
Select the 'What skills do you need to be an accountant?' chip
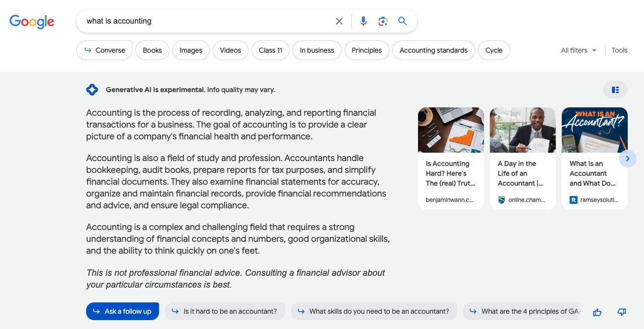[x=374, y=311]
